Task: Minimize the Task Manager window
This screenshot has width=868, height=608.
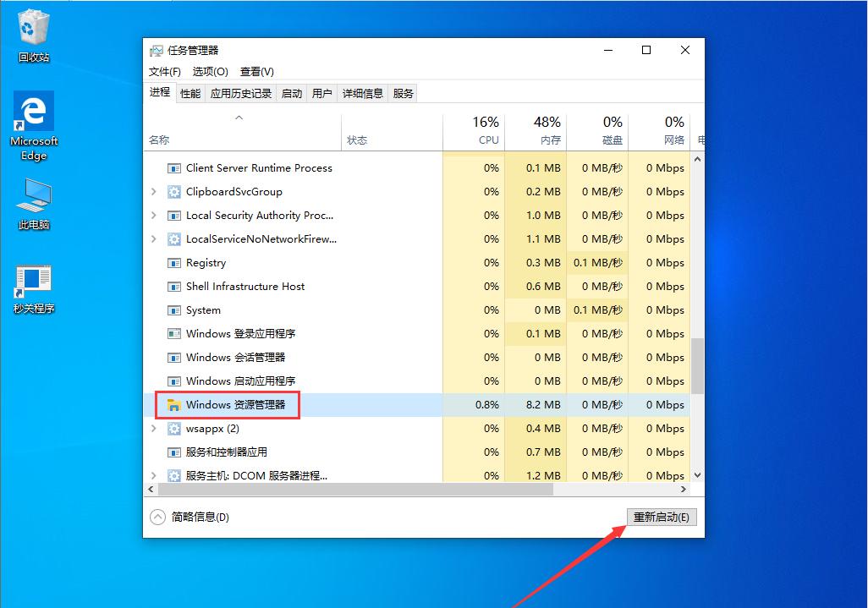Action: [x=608, y=51]
